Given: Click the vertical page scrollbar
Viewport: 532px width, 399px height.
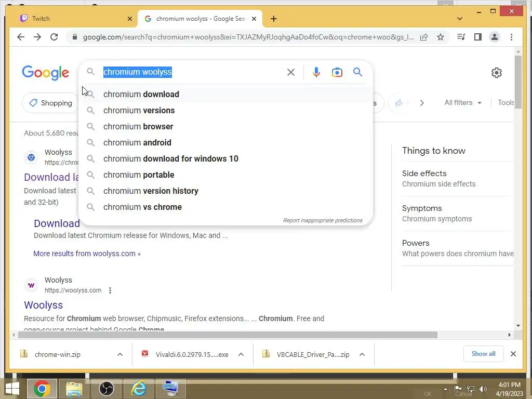Looking at the screenshot, I should coord(518,83).
